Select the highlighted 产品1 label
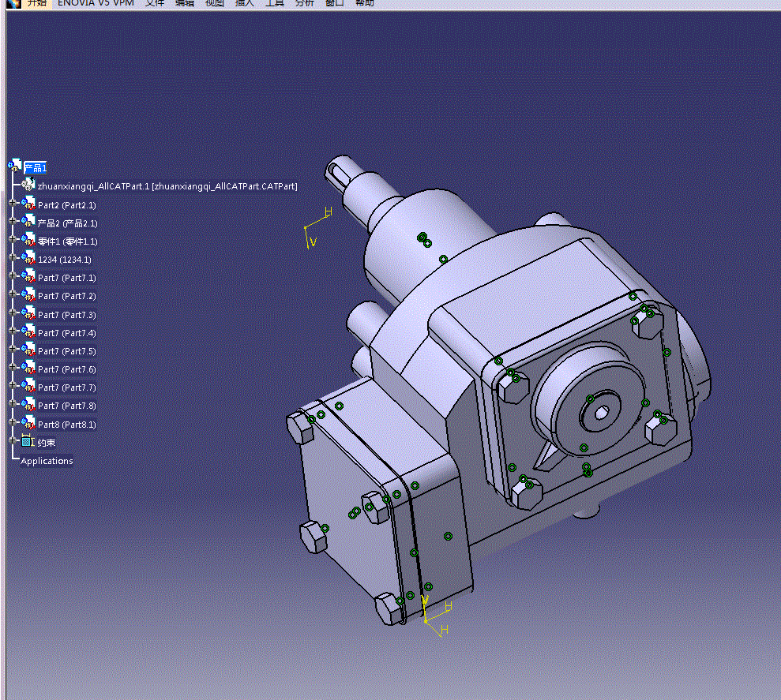This screenshot has height=700, width=781. (x=36, y=168)
